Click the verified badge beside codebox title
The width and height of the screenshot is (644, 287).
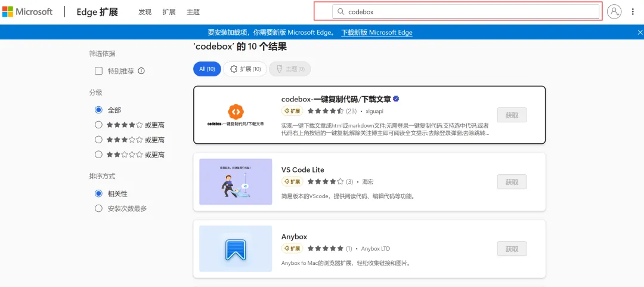click(x=397, y=98)
